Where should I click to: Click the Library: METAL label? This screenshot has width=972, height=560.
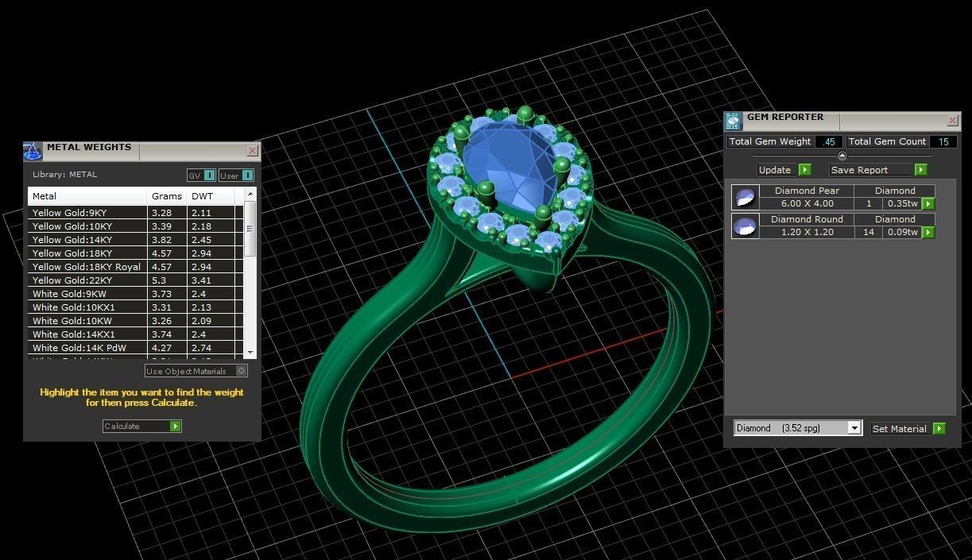pos(64,175)
